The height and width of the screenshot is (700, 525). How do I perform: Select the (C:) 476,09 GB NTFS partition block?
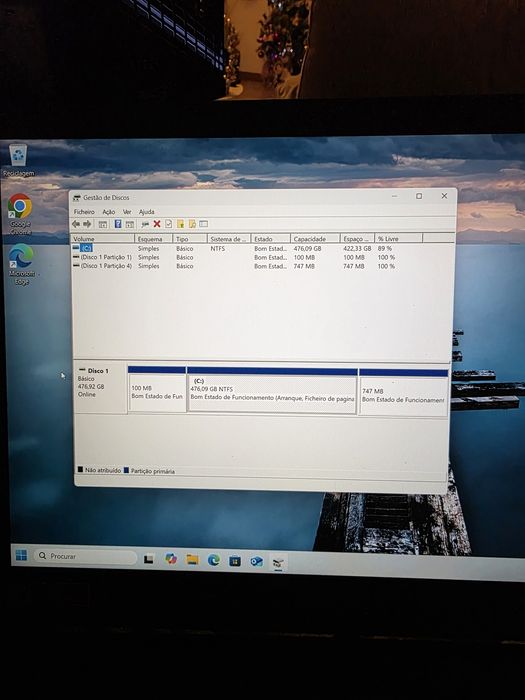[272, 389]
